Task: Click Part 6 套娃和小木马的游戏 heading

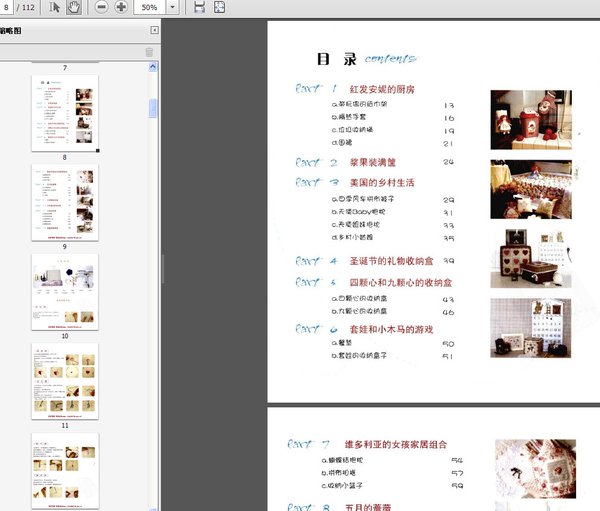Action: tap(364, 329)
